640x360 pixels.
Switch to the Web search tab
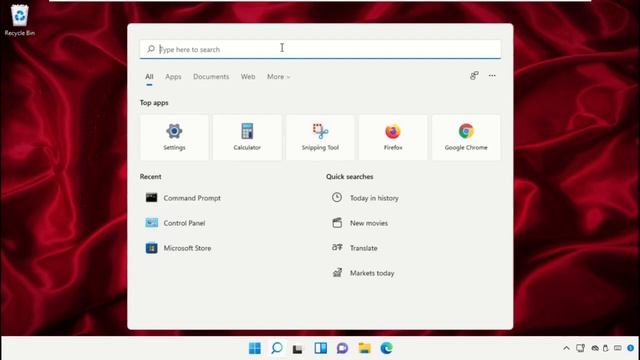click(248, 77)
